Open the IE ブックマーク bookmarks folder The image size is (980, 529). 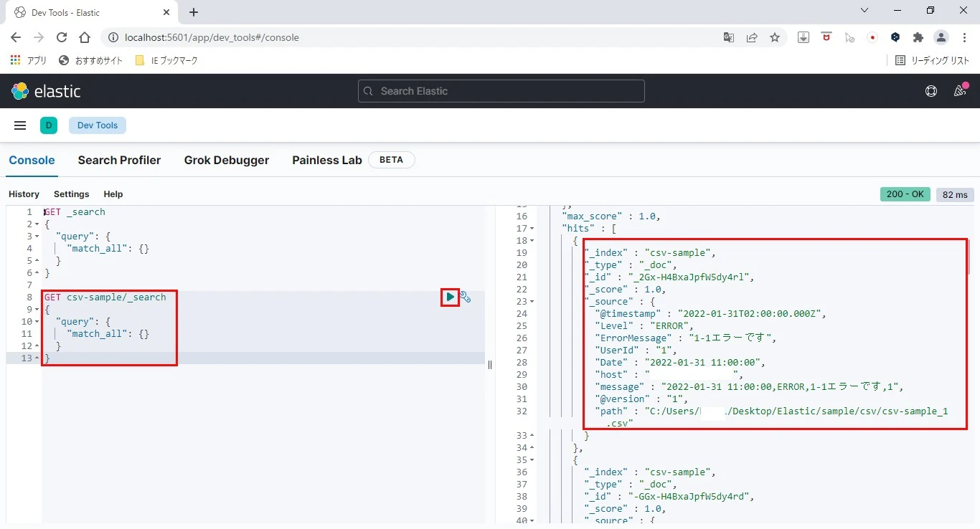point(166,61)
